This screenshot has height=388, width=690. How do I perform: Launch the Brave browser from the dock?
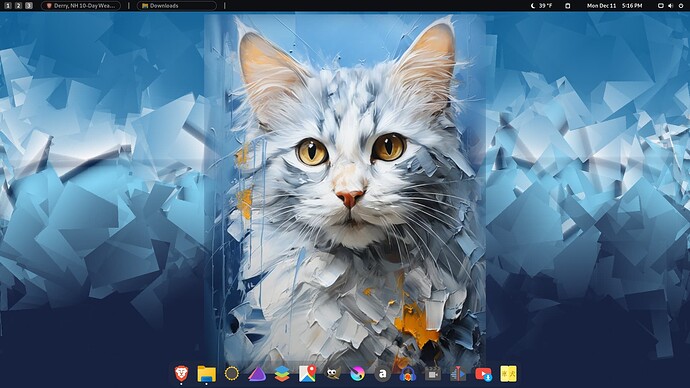pyautogui.click(x=181, y=373)
